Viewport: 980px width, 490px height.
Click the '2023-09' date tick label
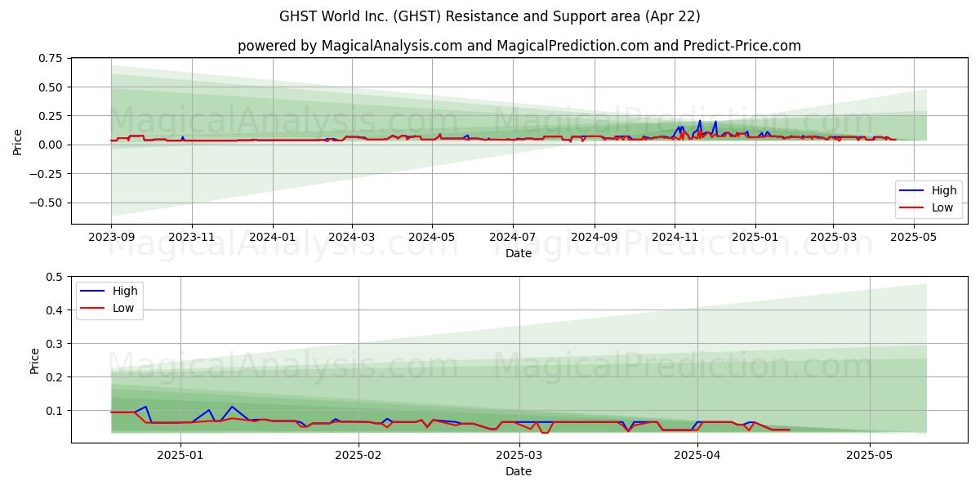[x=111, y=237]
